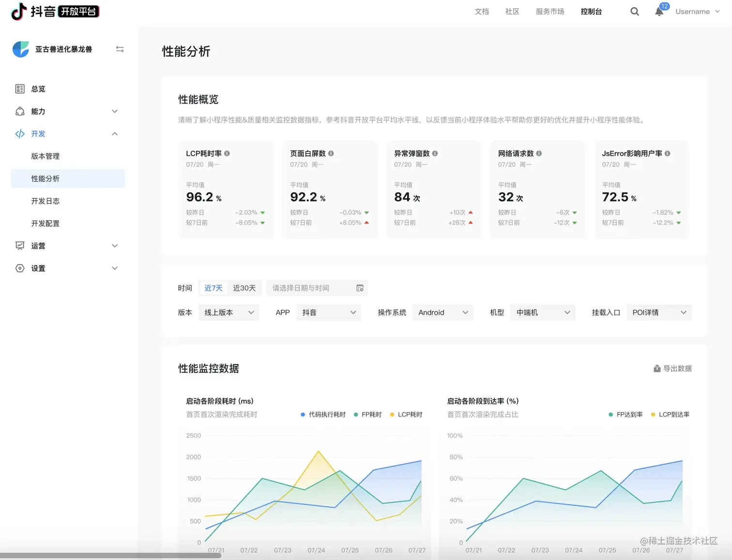This screenshot has width=732, height=560.
Task: Expand the 运营 sidebar section
Action: 115,246
